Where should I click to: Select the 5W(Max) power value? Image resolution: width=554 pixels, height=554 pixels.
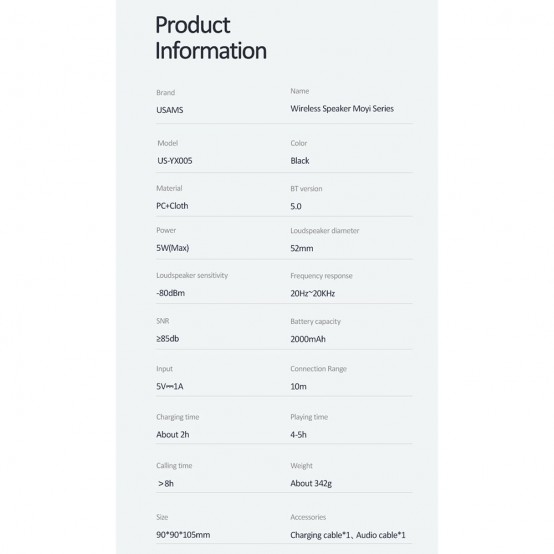click(172, 248)
